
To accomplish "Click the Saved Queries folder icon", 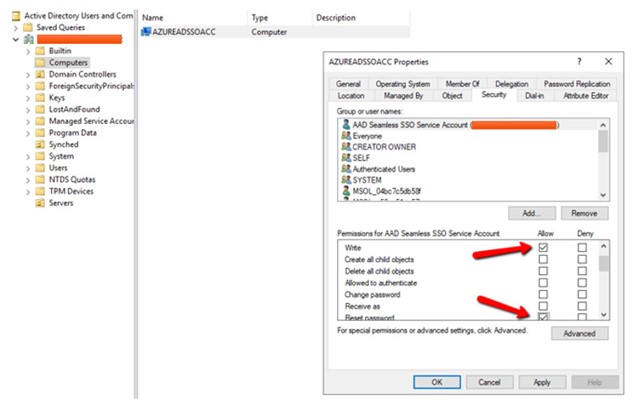I will pos(28,28).
